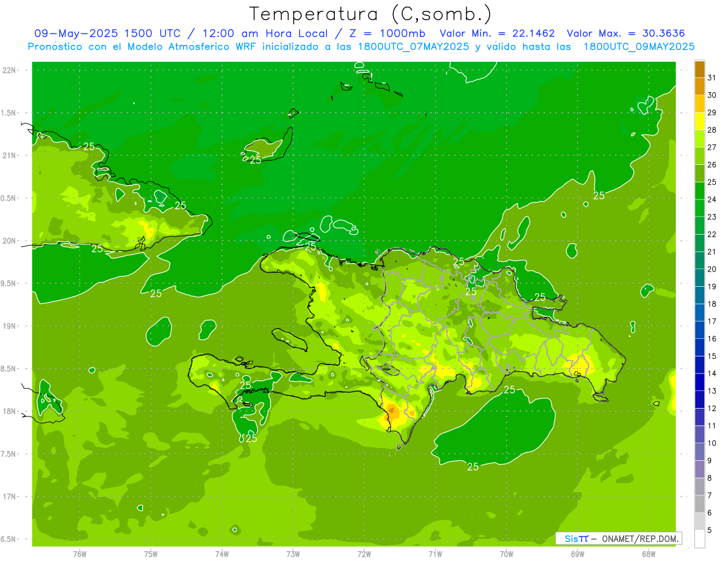Click the 72W longitude axis label
Image resolution: width=728 pixels, height=562 pixels.
[x=364, y=554]
